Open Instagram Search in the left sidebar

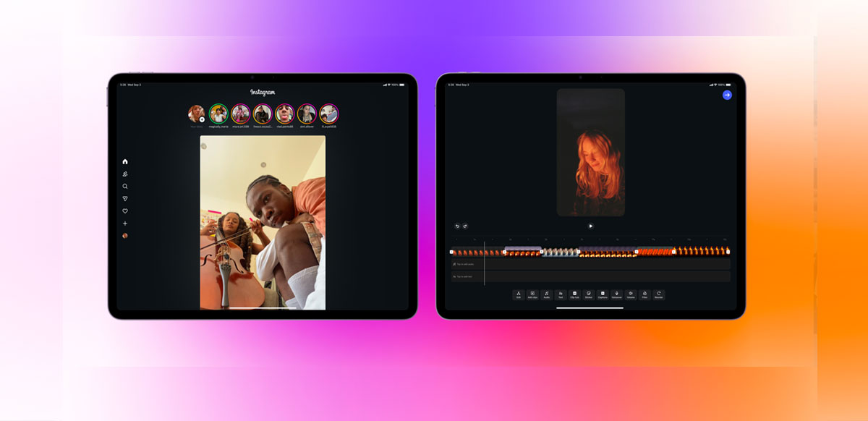[x=125, y=186]
